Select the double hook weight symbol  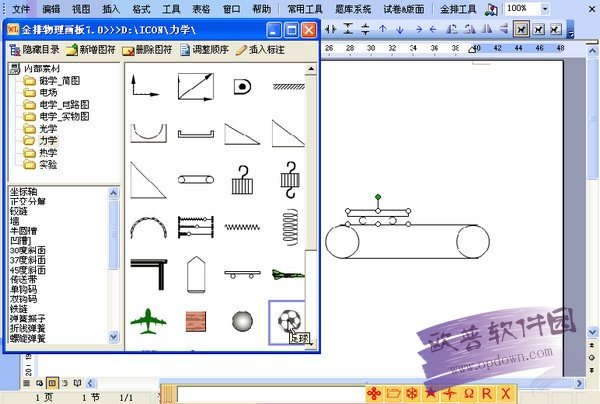pyautogui.click(x=290, y=179)
